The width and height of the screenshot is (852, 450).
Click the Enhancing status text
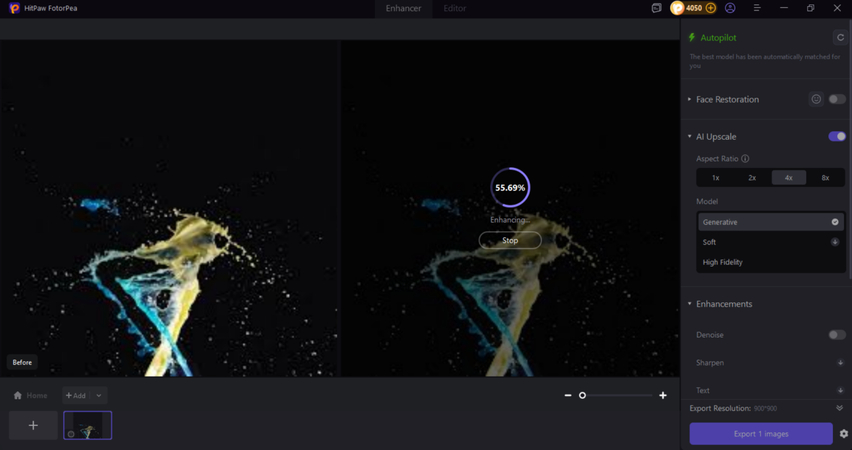pos(510,220)
